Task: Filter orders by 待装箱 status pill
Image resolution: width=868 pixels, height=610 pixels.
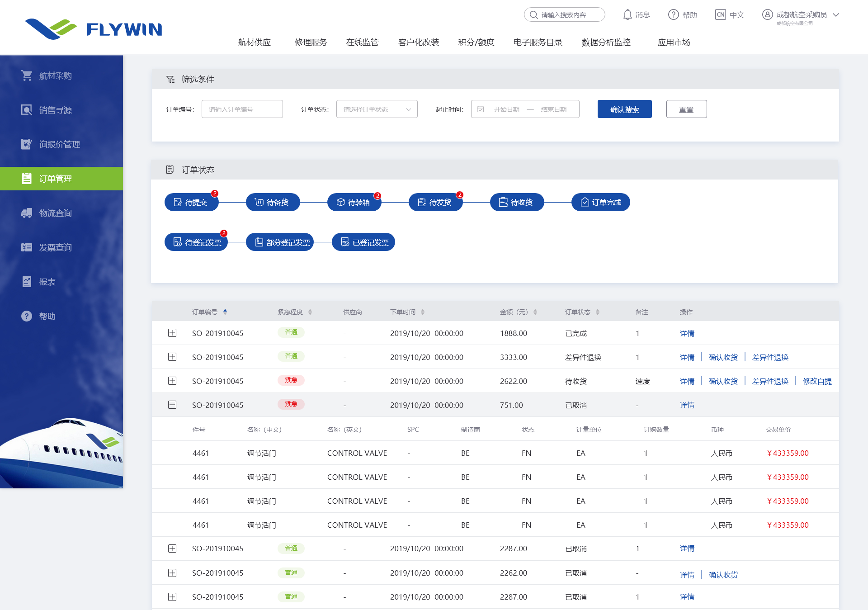Action: 354,202
